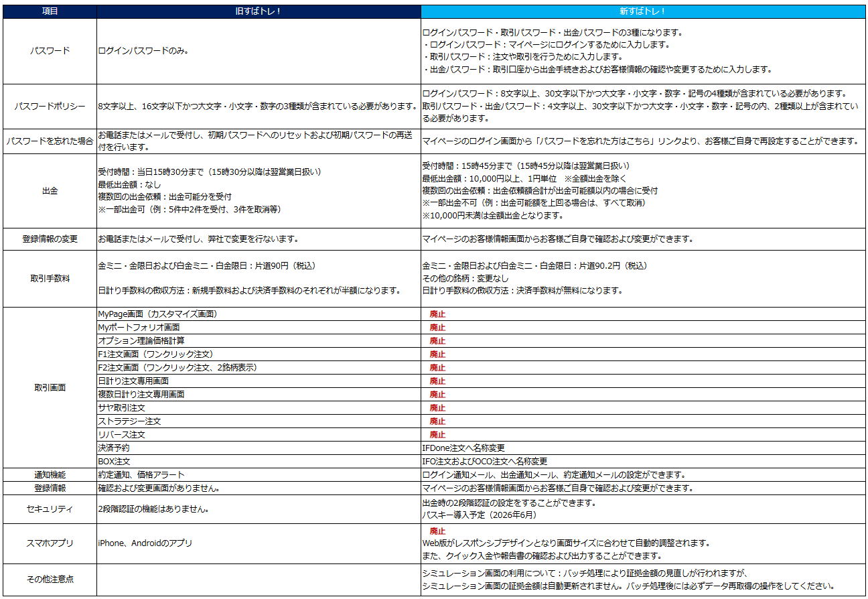Viewport: 868px width, 599px height.
Task: Click the セキュリティ row label
Action: click(x=50, y=509)
